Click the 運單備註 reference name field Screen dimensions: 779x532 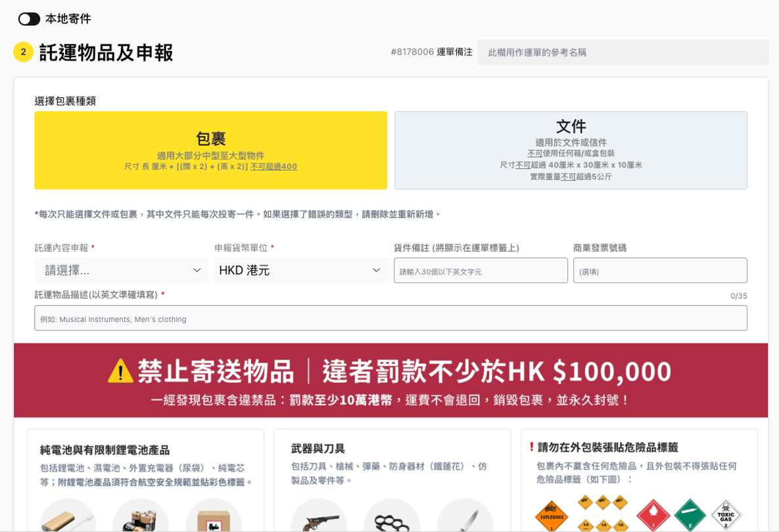tap(623, 53)
